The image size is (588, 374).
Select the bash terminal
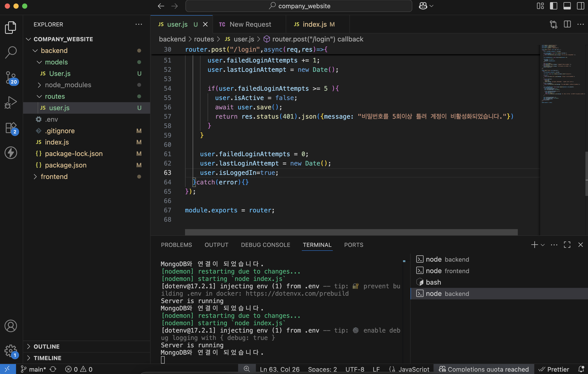[499, 282]
